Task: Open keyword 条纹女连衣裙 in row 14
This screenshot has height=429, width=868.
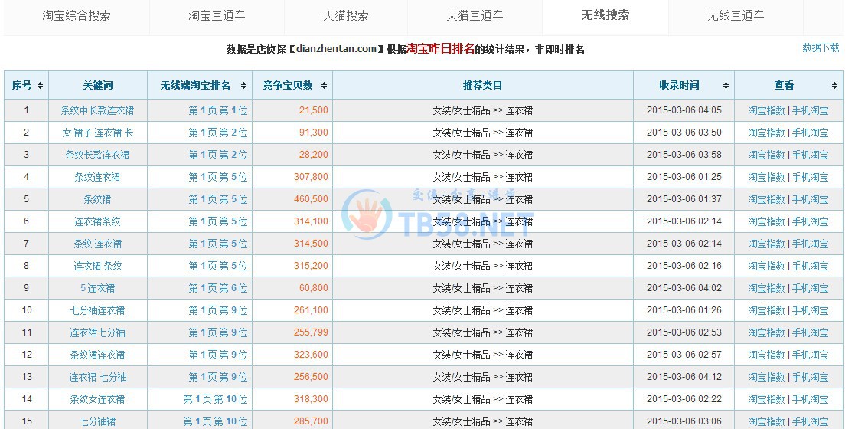Action: (97, 399)
